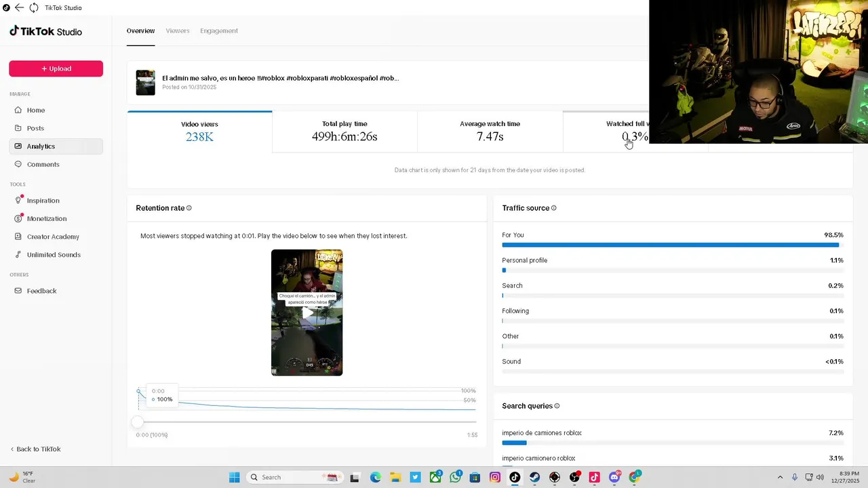Select Analytics in the sidebar

click(x=56, y=146)
